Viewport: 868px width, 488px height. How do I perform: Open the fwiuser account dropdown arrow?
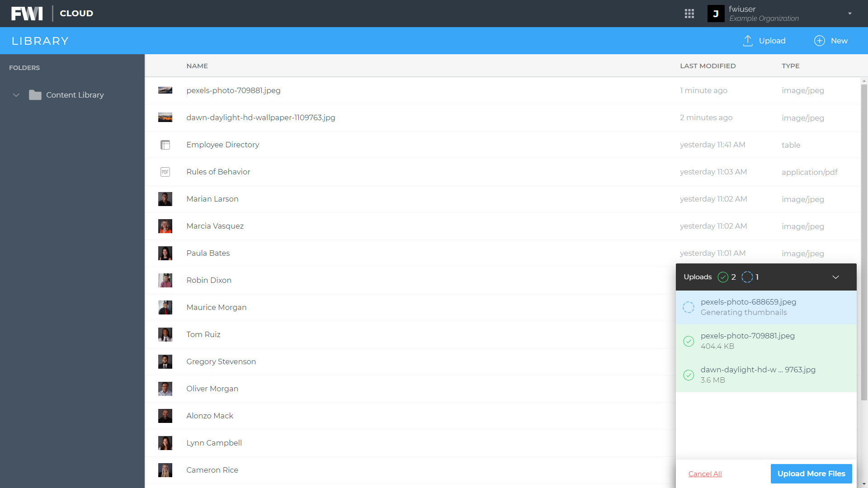click(849, 14)
